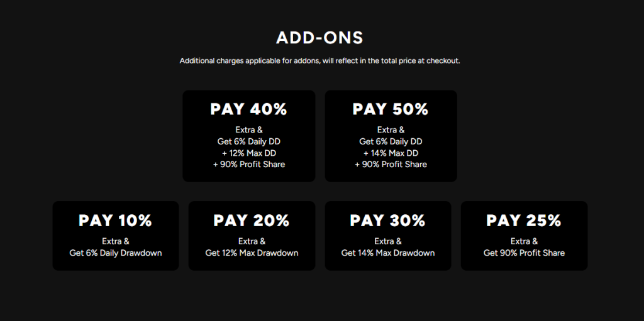
Task: Select the PAY 30% add-on title
Action: [387, 220]
